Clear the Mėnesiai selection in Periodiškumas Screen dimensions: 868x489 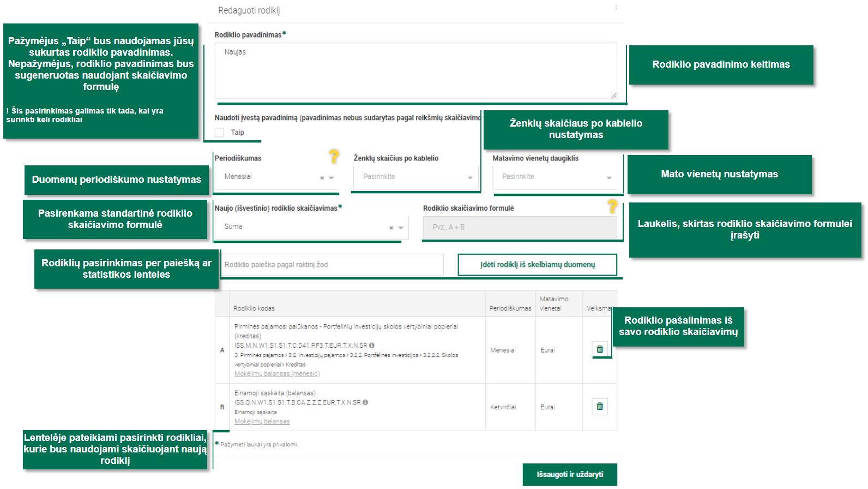pyautogui.click(x=322, y=178)
